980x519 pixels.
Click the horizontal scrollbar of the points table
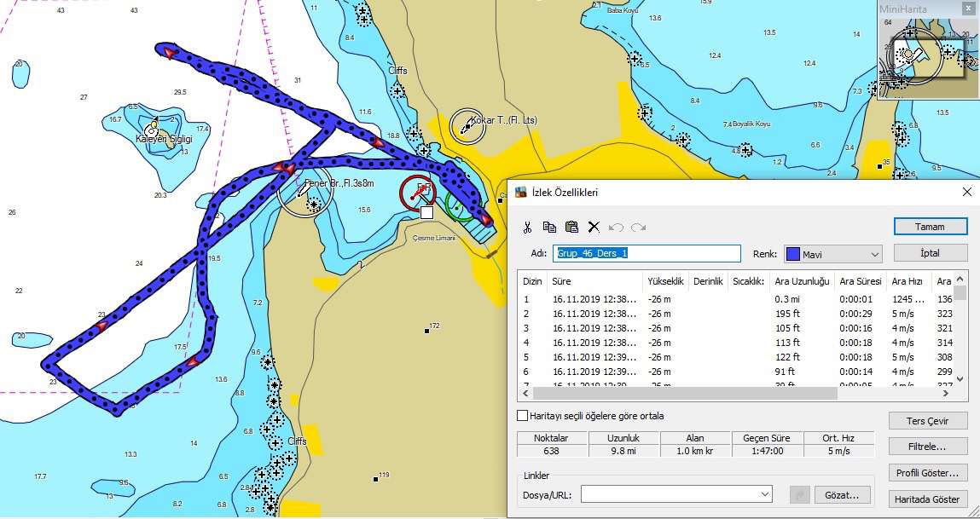[x=684, y=394]
